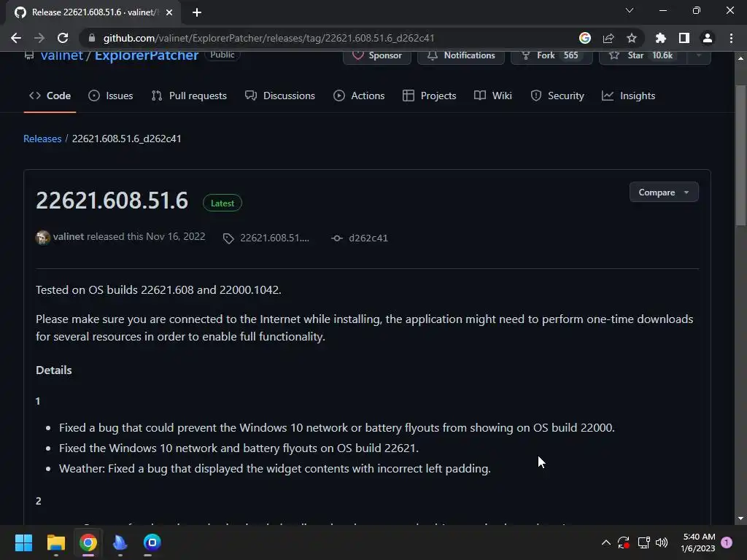Click the tab search chevron

click(630, 10)
